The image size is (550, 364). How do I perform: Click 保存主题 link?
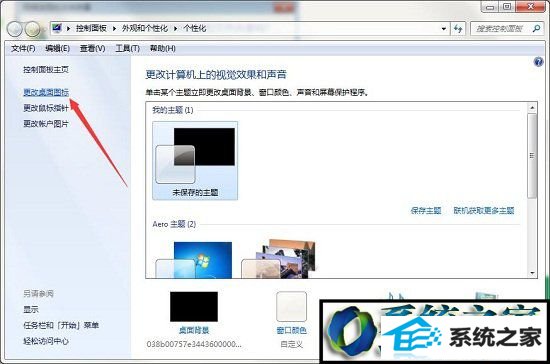pos(426,210)
